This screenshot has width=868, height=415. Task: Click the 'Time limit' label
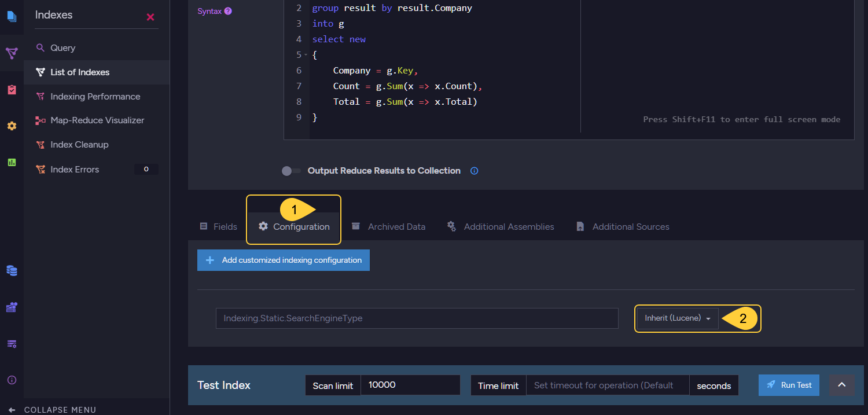pyautogui.click(x=498, y=385)
